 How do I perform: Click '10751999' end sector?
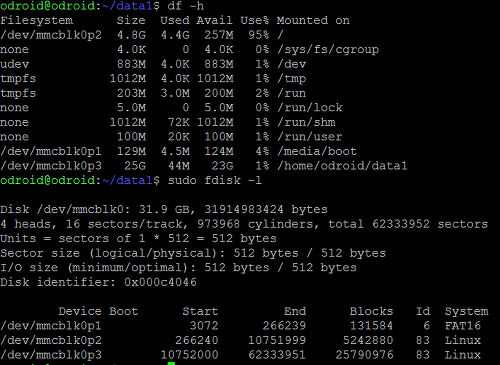pos(277,340)
